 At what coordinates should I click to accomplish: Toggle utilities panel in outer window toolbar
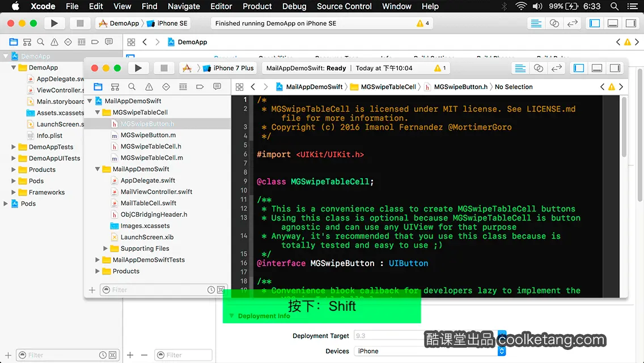point(631,23)
